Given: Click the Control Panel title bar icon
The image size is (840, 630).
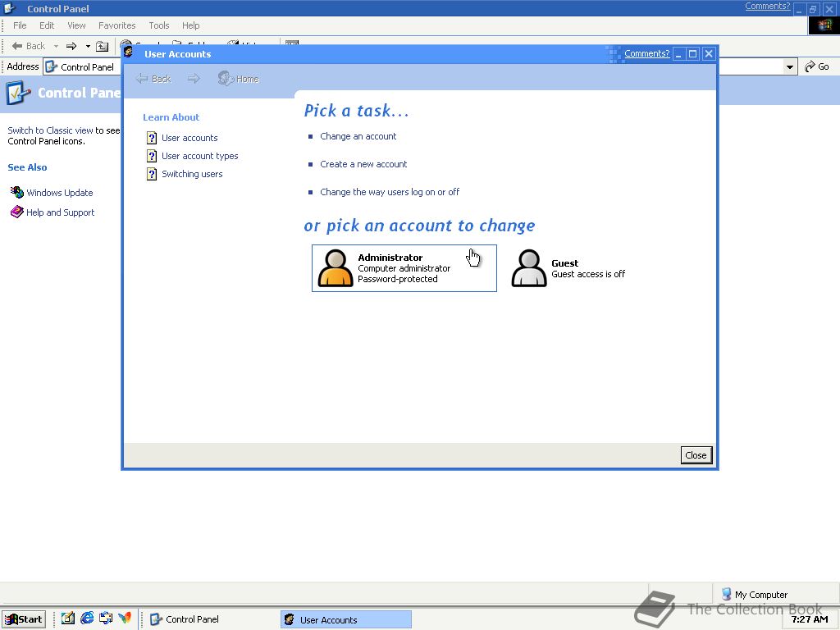Looking at the screenshot, I should [10, 7].
